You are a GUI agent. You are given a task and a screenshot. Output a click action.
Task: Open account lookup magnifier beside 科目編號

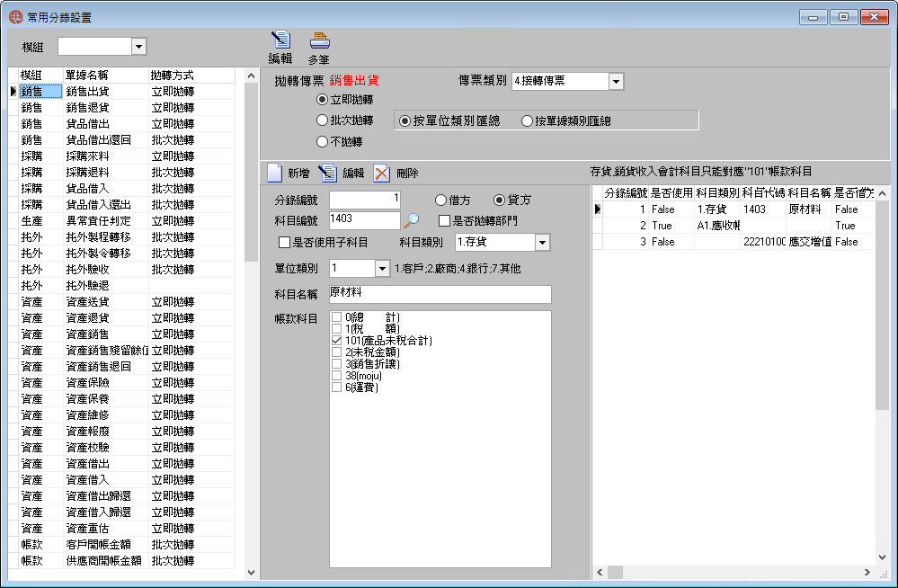(x=411, y=220)
